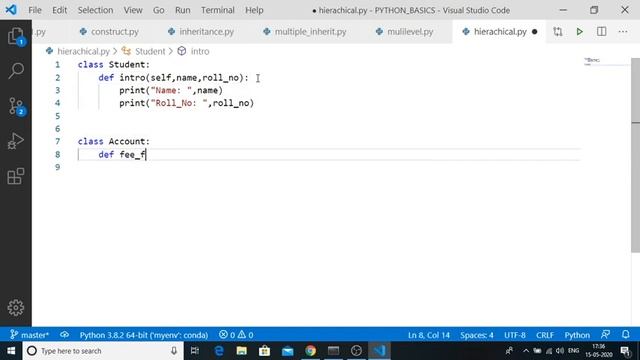Switch to the inheritance.py tab
The width and height of the screenshot is (640, 360).
202,31
